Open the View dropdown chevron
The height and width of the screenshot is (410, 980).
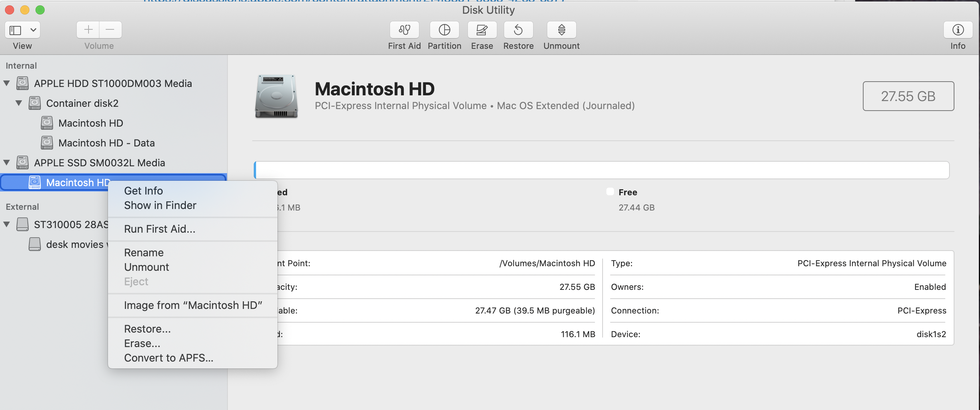tap(33, 30)
